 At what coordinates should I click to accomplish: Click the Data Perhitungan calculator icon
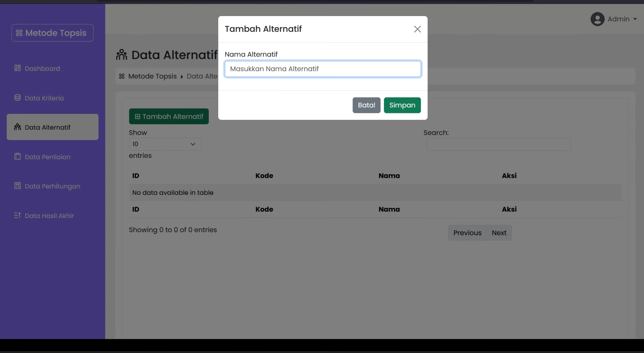(17, 186)
